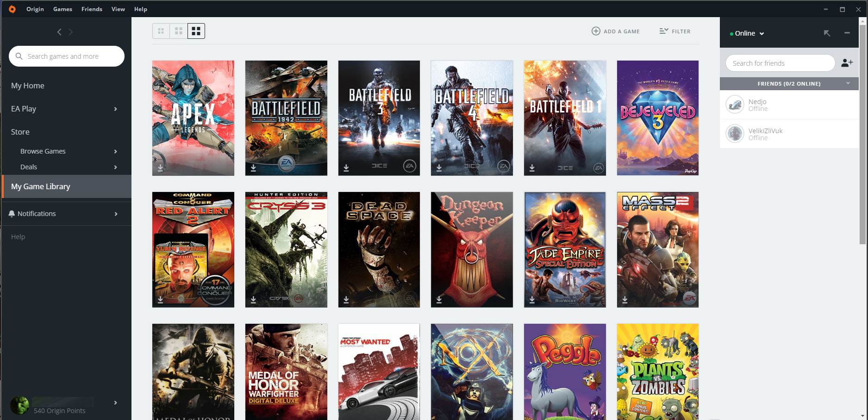Minimize the friends chat panel
Viewport: 868px width, 420px height.
click(x=847, y=33)
